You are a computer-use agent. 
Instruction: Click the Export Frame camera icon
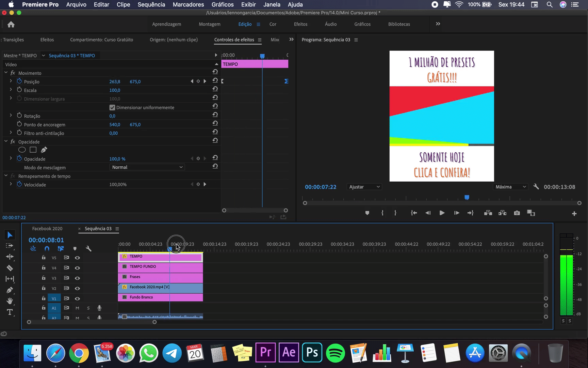coord(517,213)
